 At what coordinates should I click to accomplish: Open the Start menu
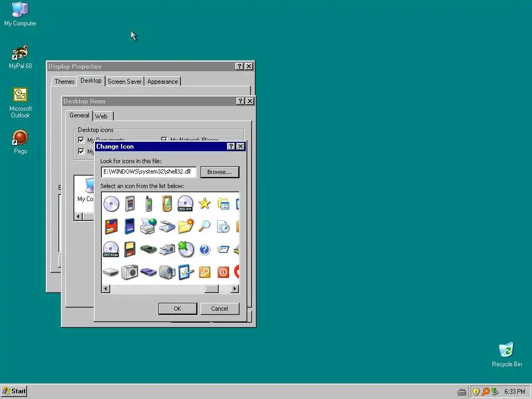click(x=14, y=391)
